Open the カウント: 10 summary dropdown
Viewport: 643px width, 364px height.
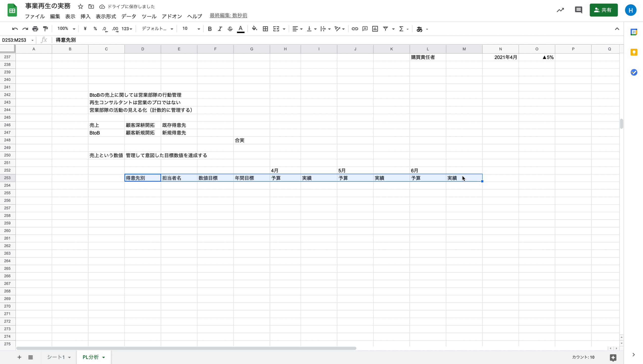[583, 357]
